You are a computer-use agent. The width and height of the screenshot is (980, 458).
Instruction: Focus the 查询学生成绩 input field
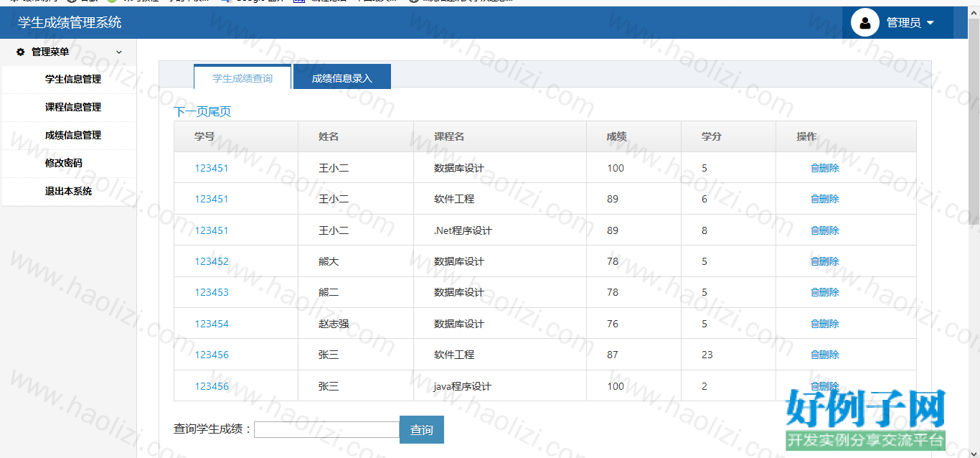click(326, 429)
